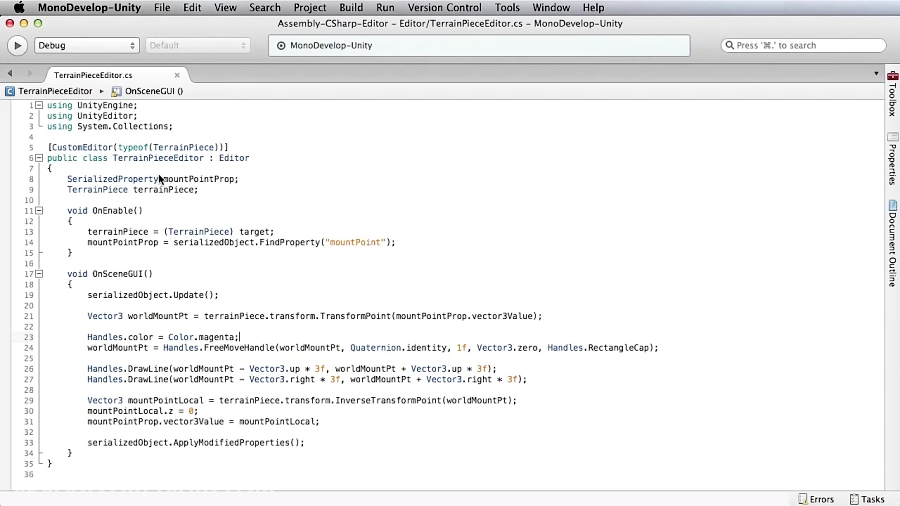
Task: Open the Search menu
Action: tap(265, 7)
